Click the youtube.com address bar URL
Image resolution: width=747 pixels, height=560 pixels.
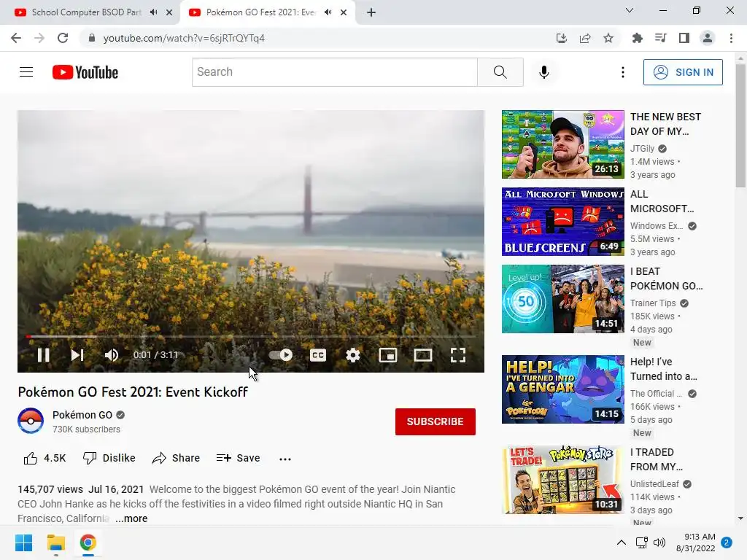(x=184, y=38)
